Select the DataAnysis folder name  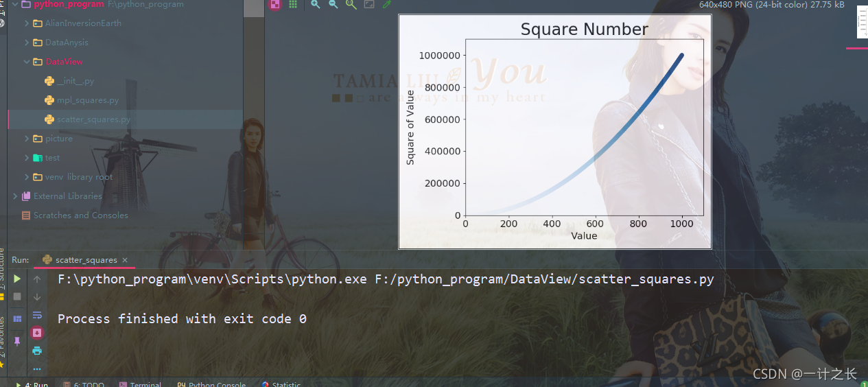pyautogui.click(x=67, y=43)
